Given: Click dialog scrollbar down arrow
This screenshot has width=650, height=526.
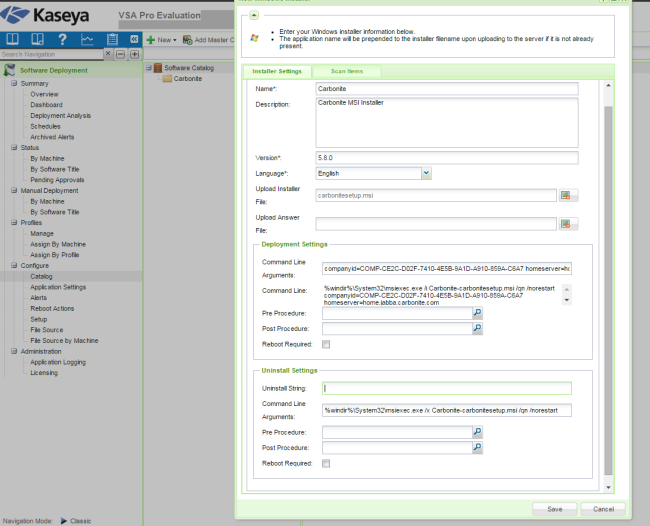Looking at the screenshot, I should [x=608, y=487].
